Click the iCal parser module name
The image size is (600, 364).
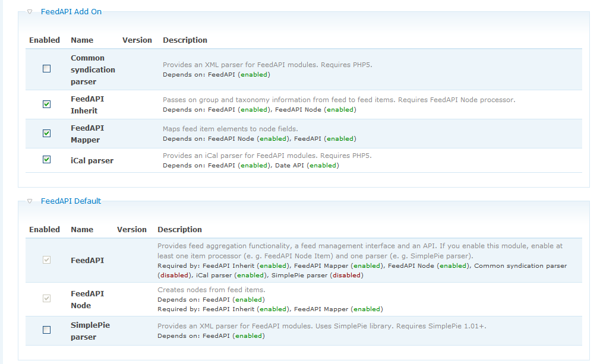tap(92, 160)
